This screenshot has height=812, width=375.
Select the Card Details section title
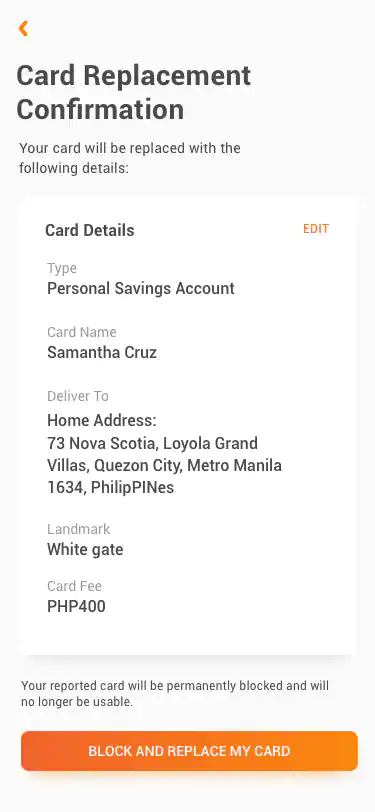pyautogui.click(x=90, y=230)
